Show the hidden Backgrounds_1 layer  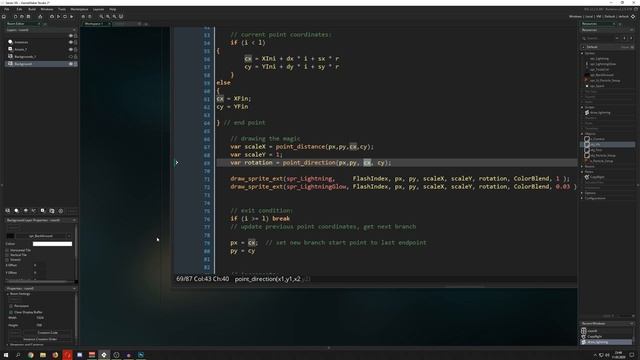[71, 57]
